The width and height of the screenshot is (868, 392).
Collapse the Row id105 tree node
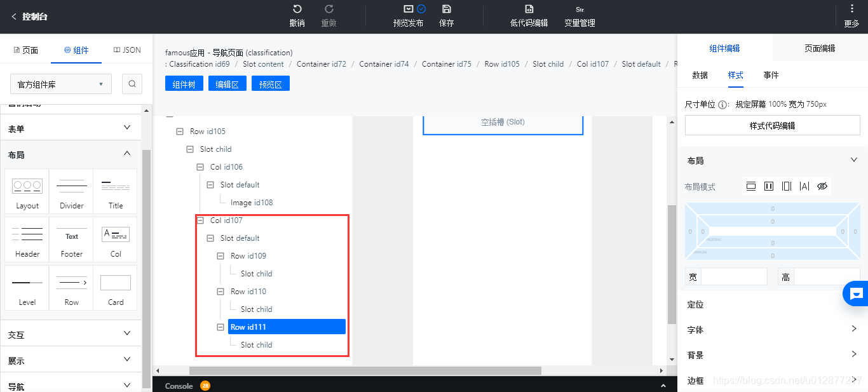[x=180, y=132]
